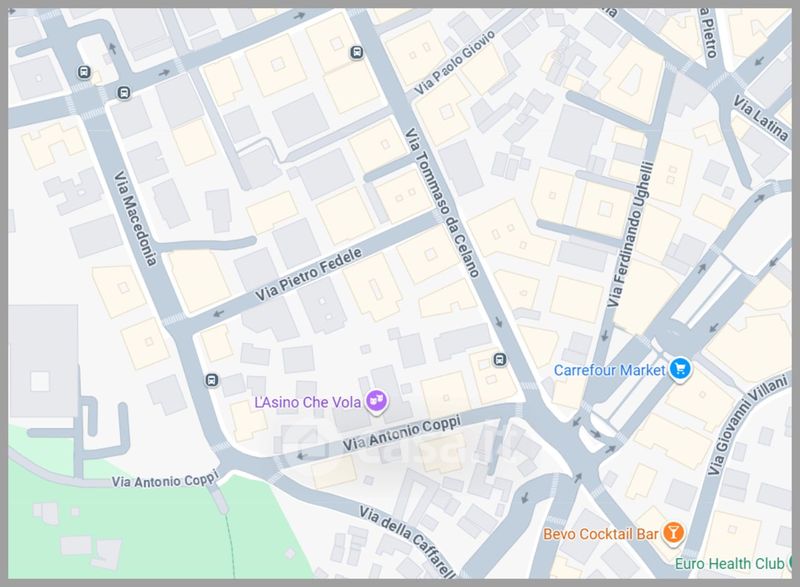
Task: Open the Carrefour Market label
Action: click(610, 370)
